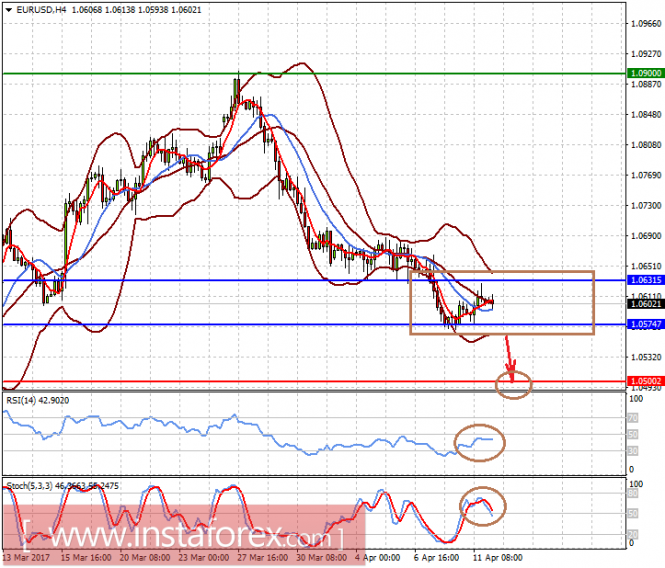
Task: Click the 6 Apr 16:00 time label
Action: 436,557
